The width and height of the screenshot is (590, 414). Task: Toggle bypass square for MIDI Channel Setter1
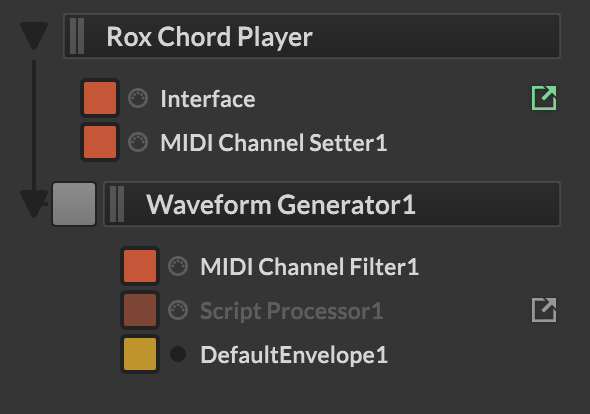point(100,142)
